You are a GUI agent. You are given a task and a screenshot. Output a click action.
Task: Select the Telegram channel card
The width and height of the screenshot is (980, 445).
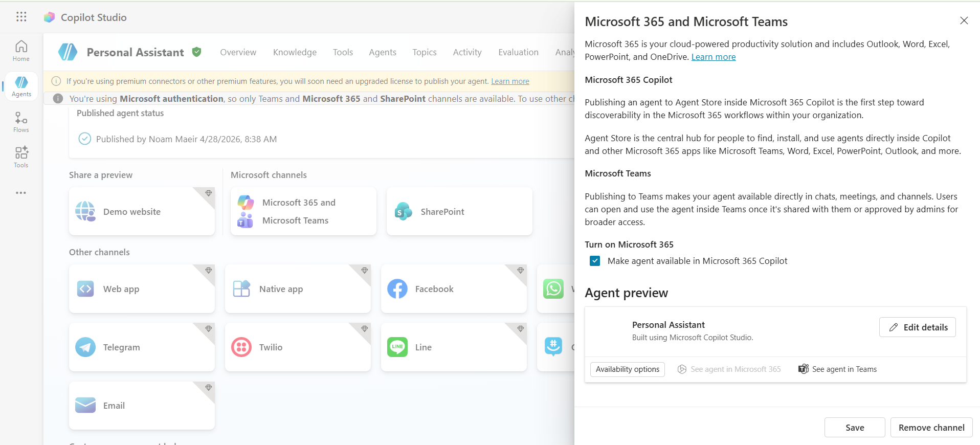pos(142,347)
